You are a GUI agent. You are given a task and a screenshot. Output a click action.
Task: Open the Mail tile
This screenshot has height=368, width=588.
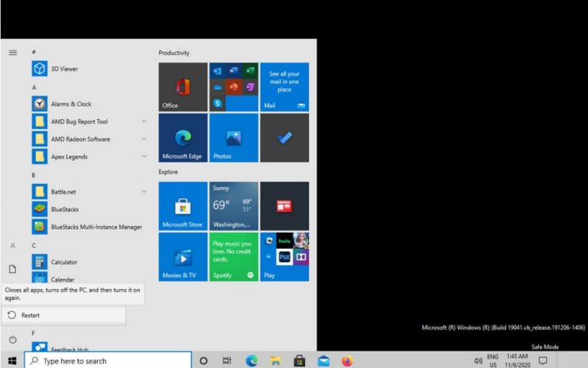284,87
